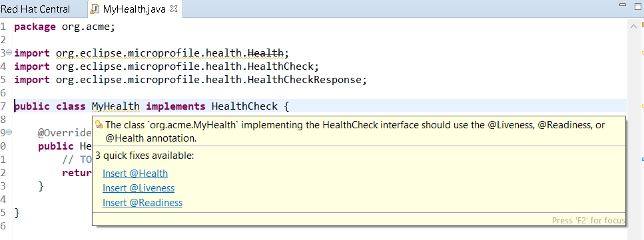Minimize the editor area
644x240 pixels.
(623, 5)
